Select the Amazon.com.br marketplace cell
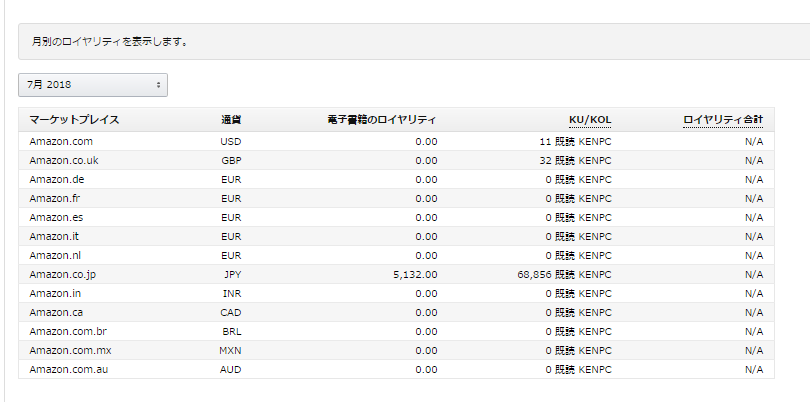 [x=68, y=332]
